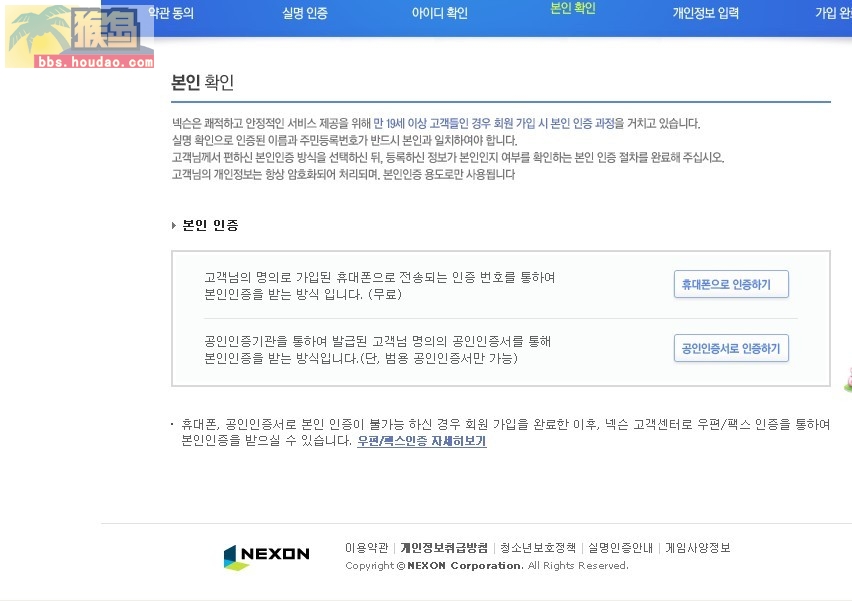Open the 게임사양정보 footer link
852x601 pixels.
coord(698,548)
